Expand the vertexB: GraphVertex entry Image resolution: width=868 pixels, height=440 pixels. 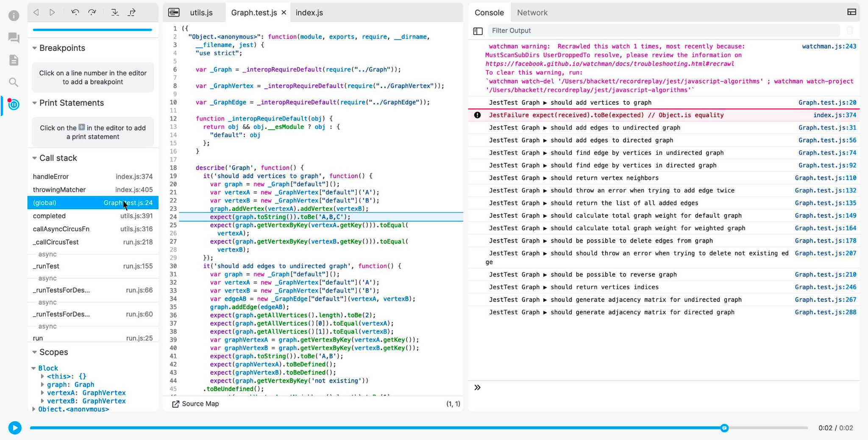42,401
